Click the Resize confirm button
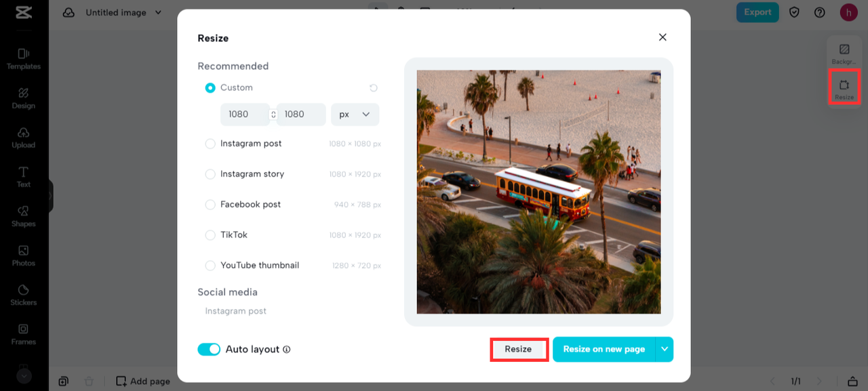 point(518,349)
